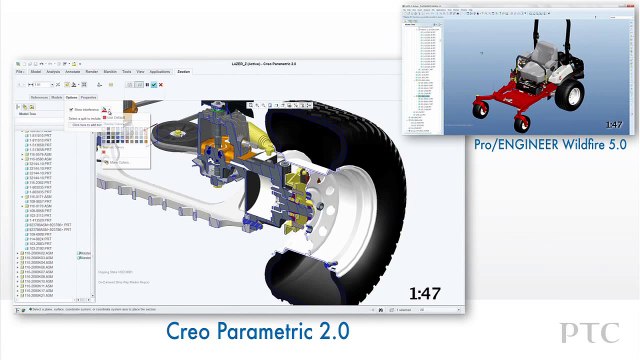Click the model tree horizontal scroll right arrow
The width and height of the screenshot is (640, 360).
89,300
